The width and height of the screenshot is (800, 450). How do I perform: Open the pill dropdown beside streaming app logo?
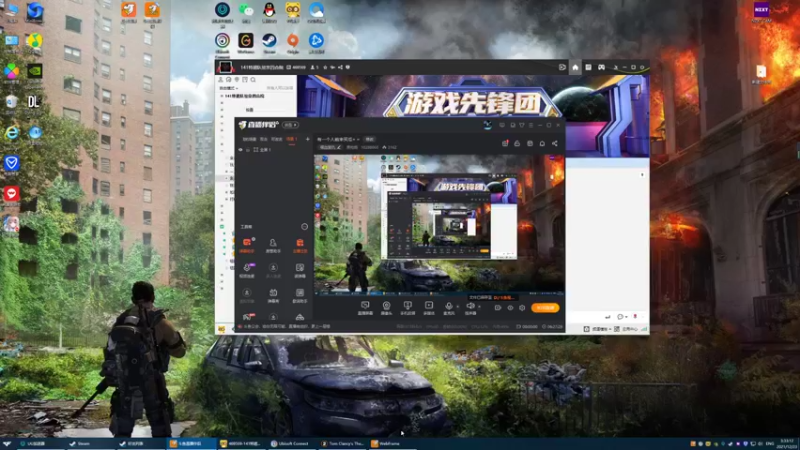click(290, 125)
